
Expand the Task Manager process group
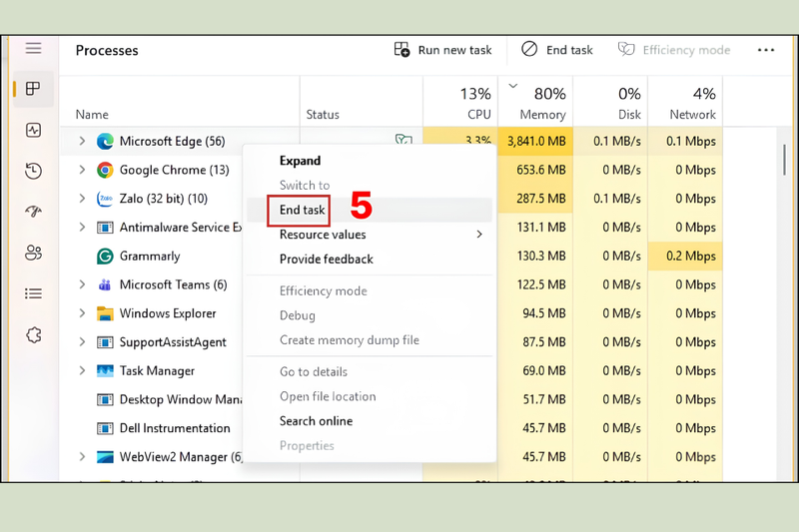tap(82, 370)
